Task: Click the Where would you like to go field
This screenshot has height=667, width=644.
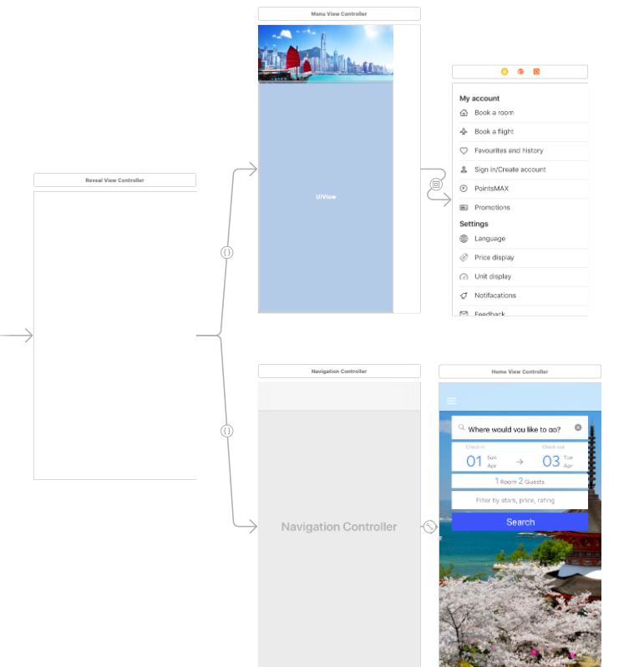Action: tap(520, 428)
